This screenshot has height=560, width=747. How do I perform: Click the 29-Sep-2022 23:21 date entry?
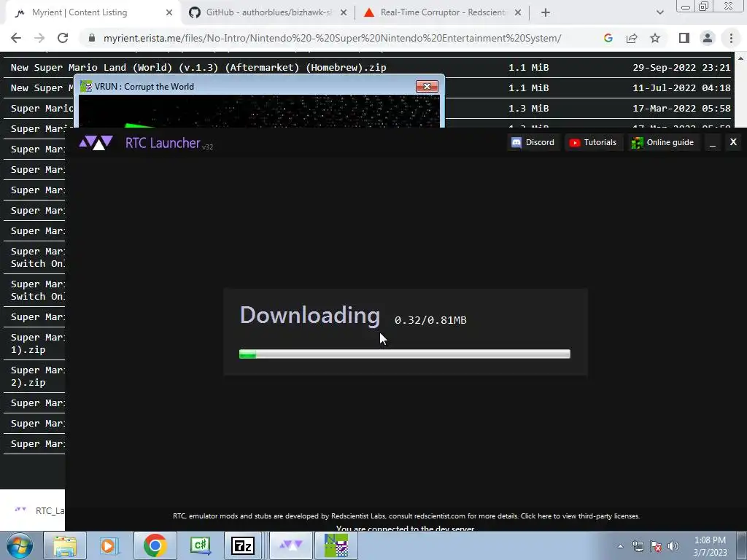coord(681,68)
